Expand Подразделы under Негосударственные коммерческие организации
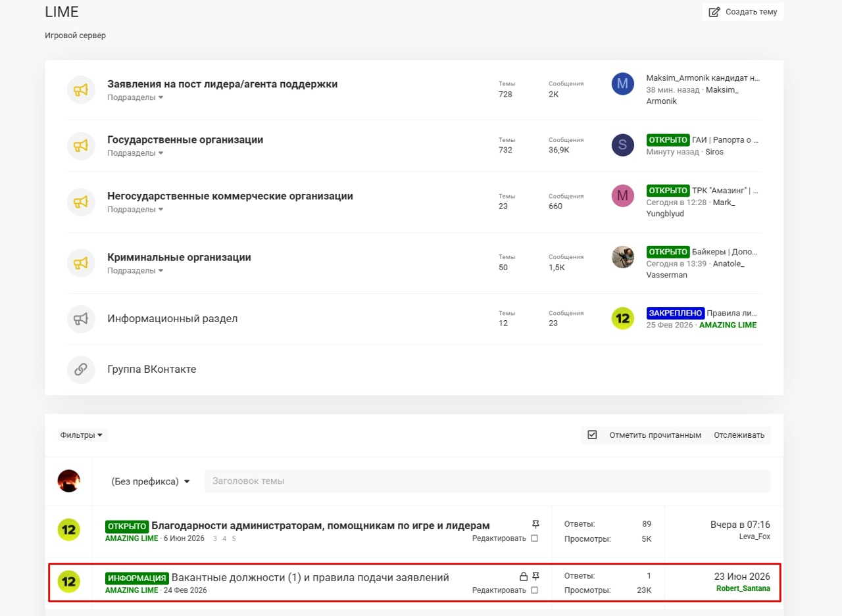This screenshot has width=842, height=616. (x=135, y=209)
